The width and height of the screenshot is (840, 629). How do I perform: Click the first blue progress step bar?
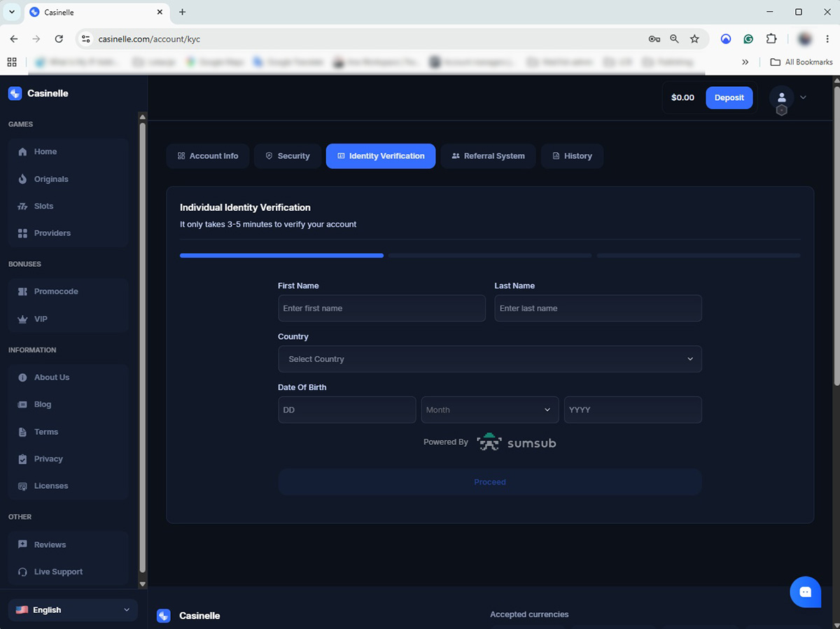pyautogui.click(x=281, y=256)
